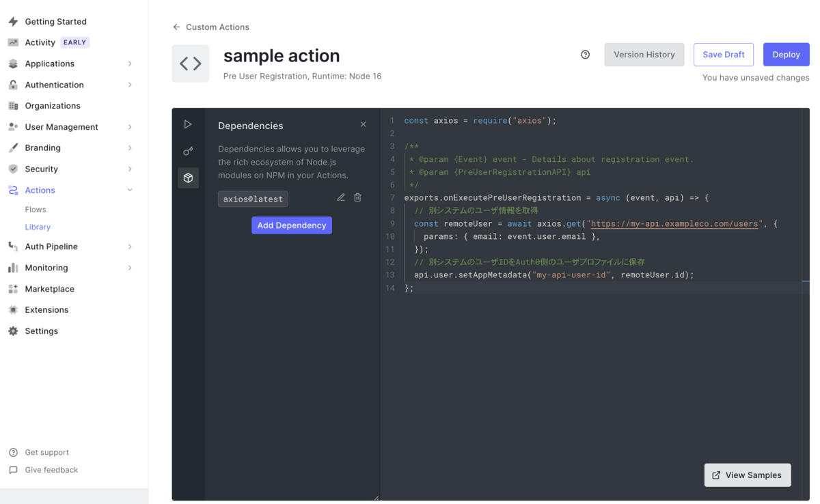Save the action as a draft

724,54
